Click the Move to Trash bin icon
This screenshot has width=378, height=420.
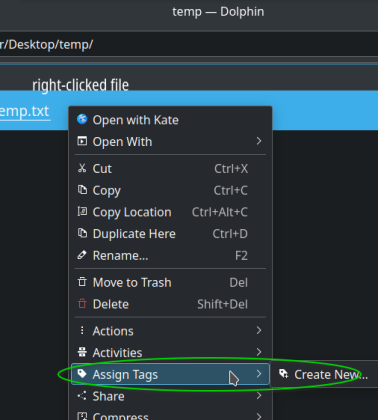[x=82, y=282]
